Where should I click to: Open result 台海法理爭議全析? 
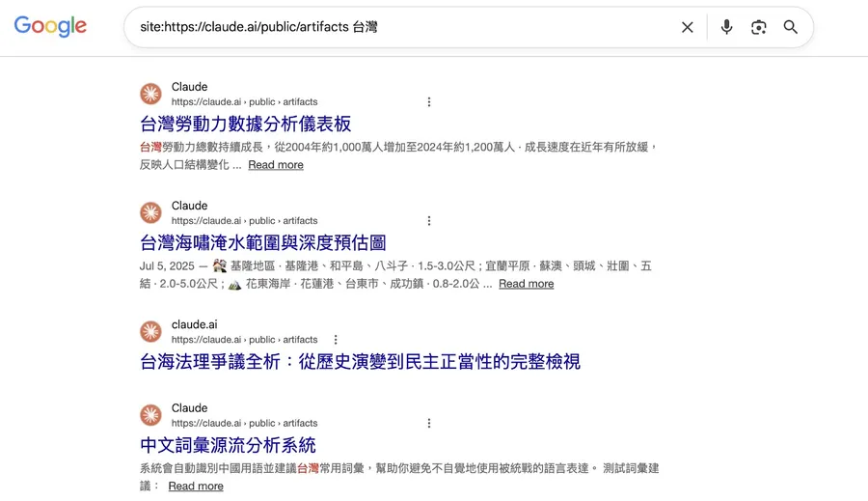point(360,362)
